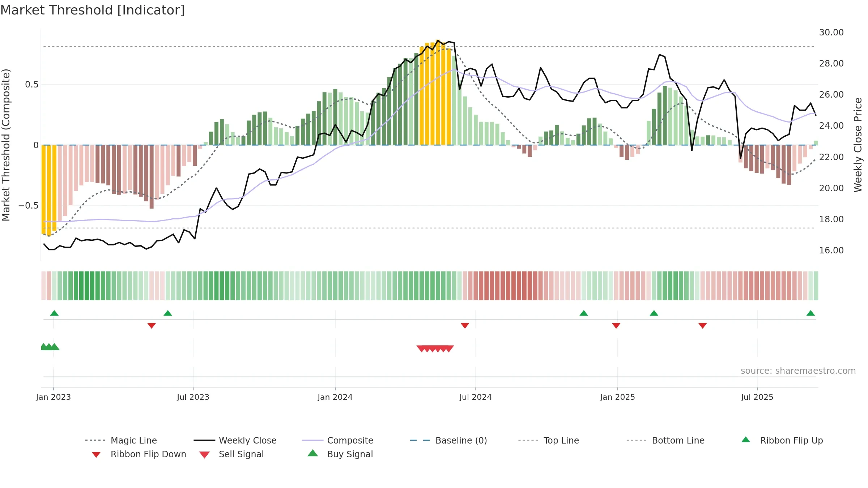Image resolution: width=868 pixels, height=488 pixels.
Task: Click the 20.00 price axis label
Action: pyautogui.click(x=831, y=188)
